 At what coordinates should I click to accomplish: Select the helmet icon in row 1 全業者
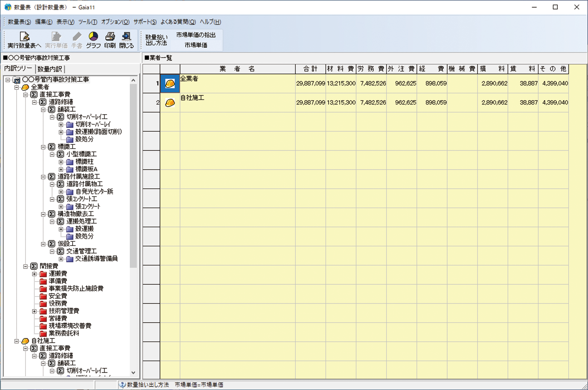[170, 84]
